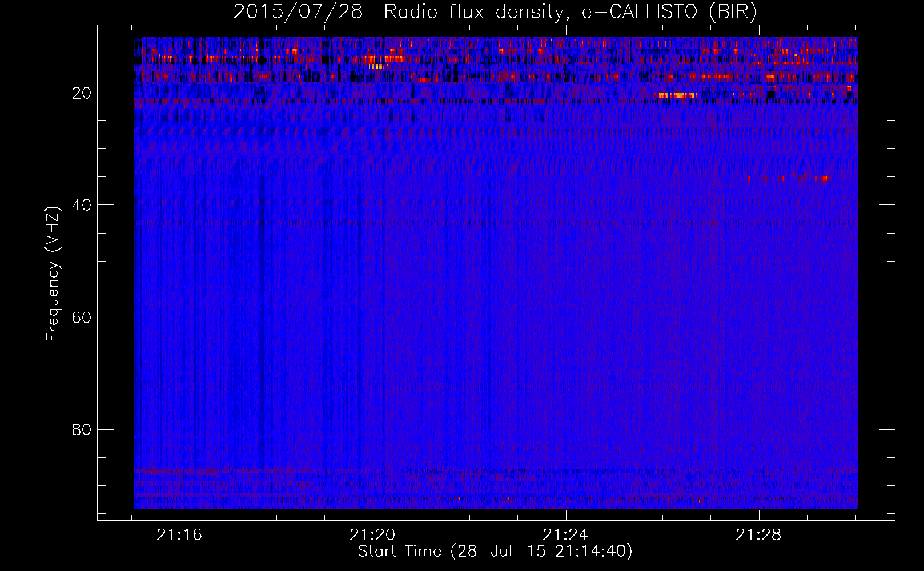Click the "21:20" time tick label
Viewport: 924px width, 571px height.
(x=372, y=535)
